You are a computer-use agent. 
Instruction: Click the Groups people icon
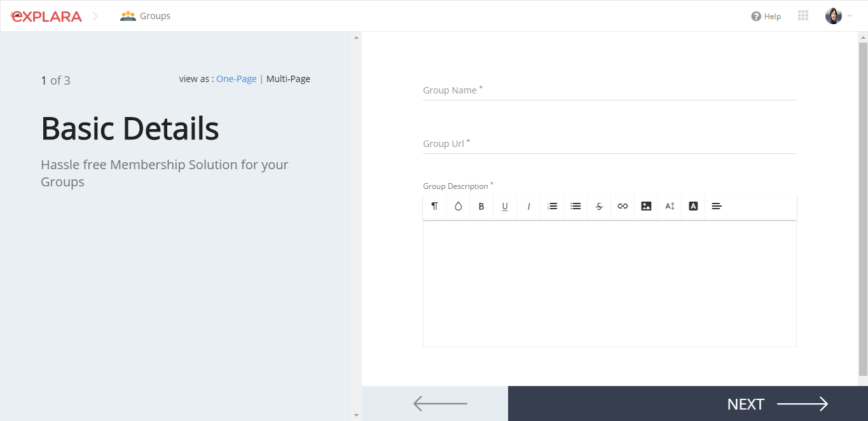tap(128, 16)
